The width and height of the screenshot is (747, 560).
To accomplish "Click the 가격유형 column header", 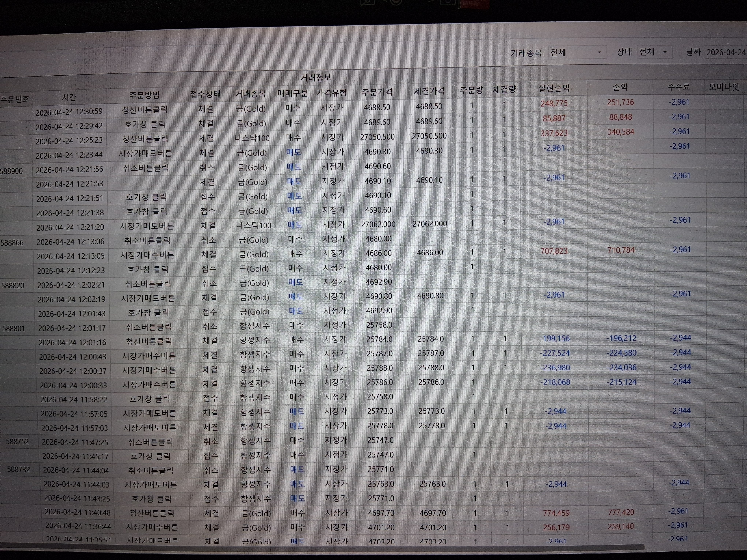I will click(x=331, y=92).
